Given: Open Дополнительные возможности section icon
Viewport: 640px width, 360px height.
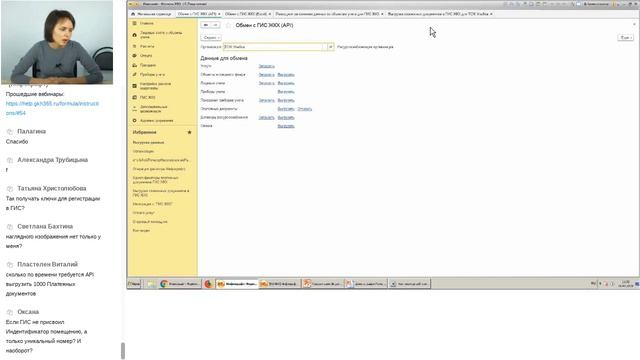Looking at the screenshot, I should coord(134,109).
